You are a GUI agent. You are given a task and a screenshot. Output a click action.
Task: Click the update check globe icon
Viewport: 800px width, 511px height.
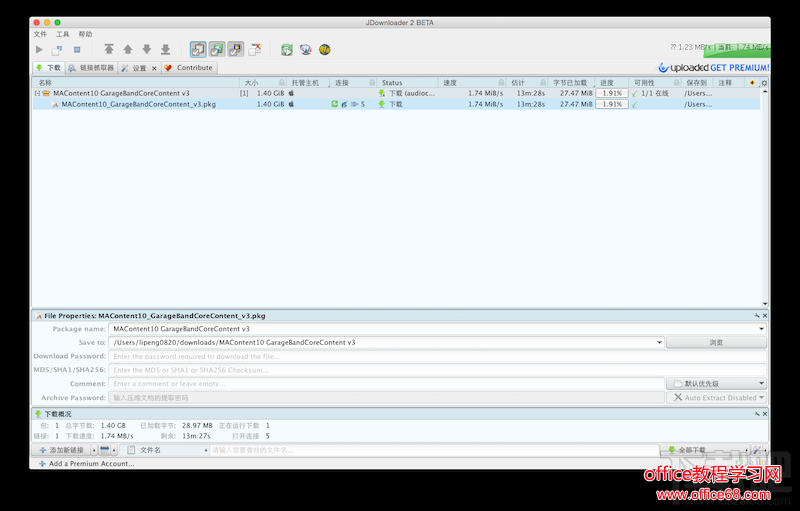(306, 49)
